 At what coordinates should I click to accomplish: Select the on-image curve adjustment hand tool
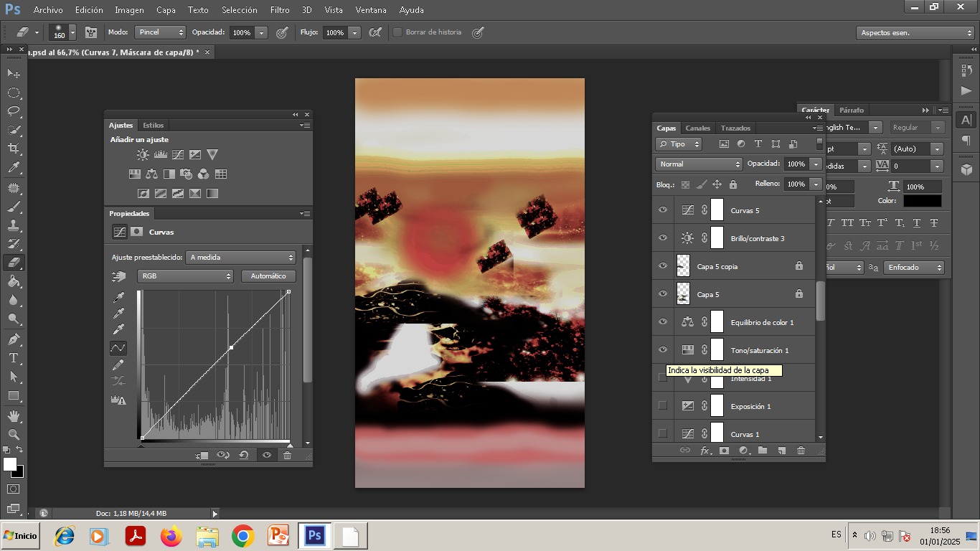point(118,276)
